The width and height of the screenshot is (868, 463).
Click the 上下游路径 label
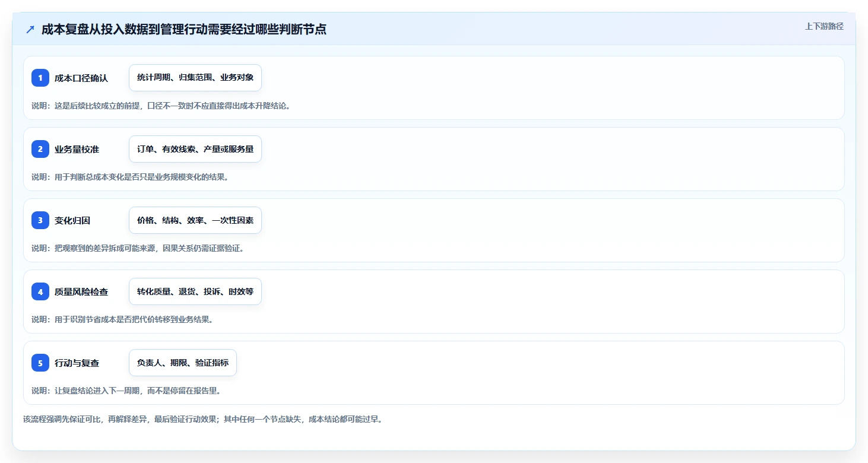[x=824, y=26]
